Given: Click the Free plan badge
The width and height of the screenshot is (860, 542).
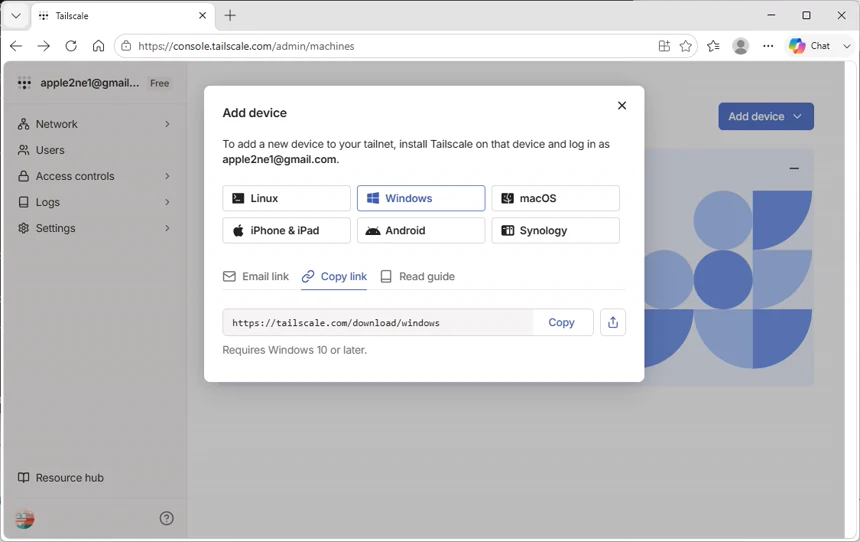Looking at the screenshot, I should point(160,83).
